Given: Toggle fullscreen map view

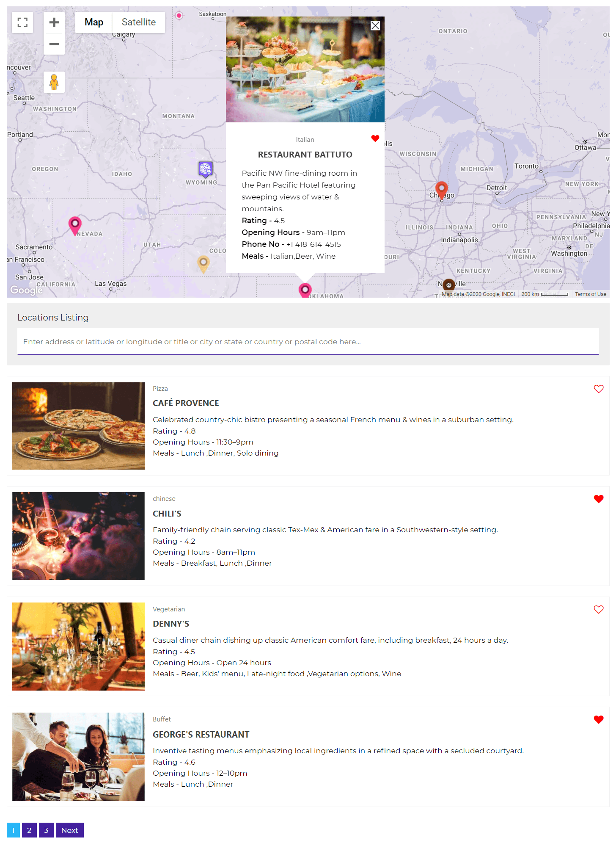Looking at the screenshot, I should click(22, 22).
